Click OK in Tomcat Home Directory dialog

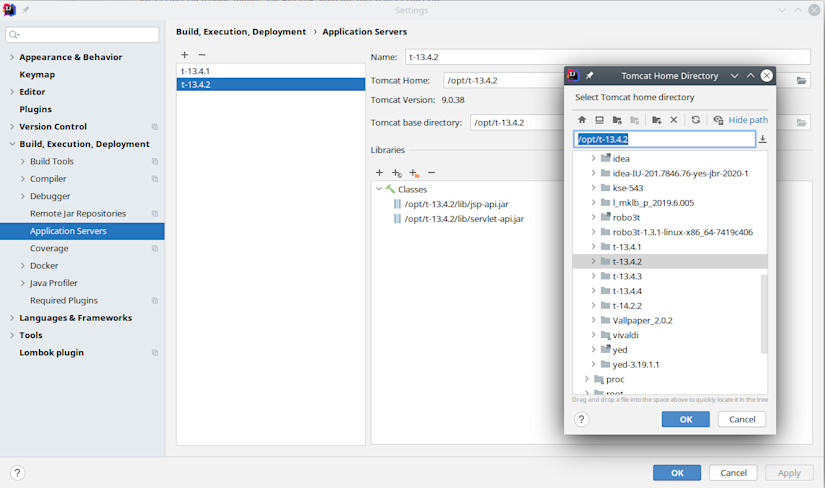pos(686,420)
